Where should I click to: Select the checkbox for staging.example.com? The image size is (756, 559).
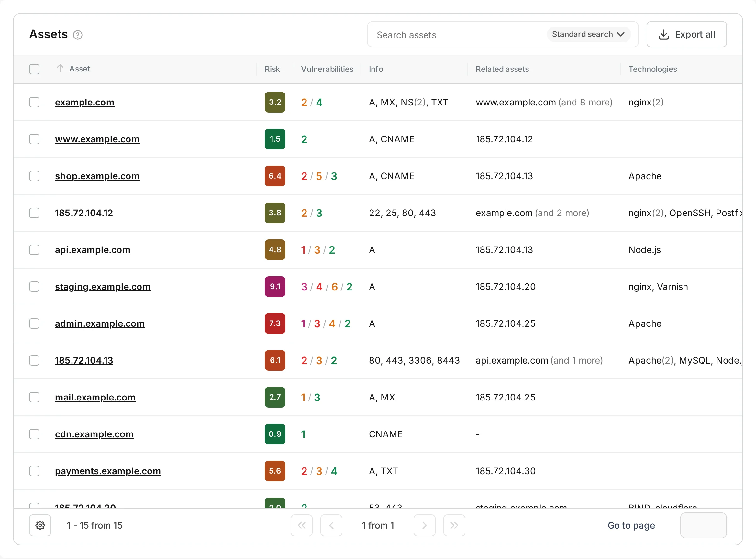tap(34, 287)
